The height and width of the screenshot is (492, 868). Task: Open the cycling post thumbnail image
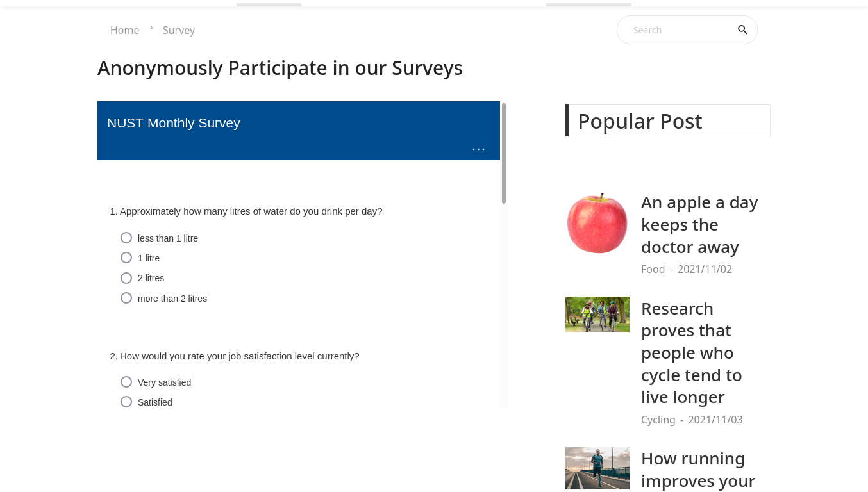(597, 315)
